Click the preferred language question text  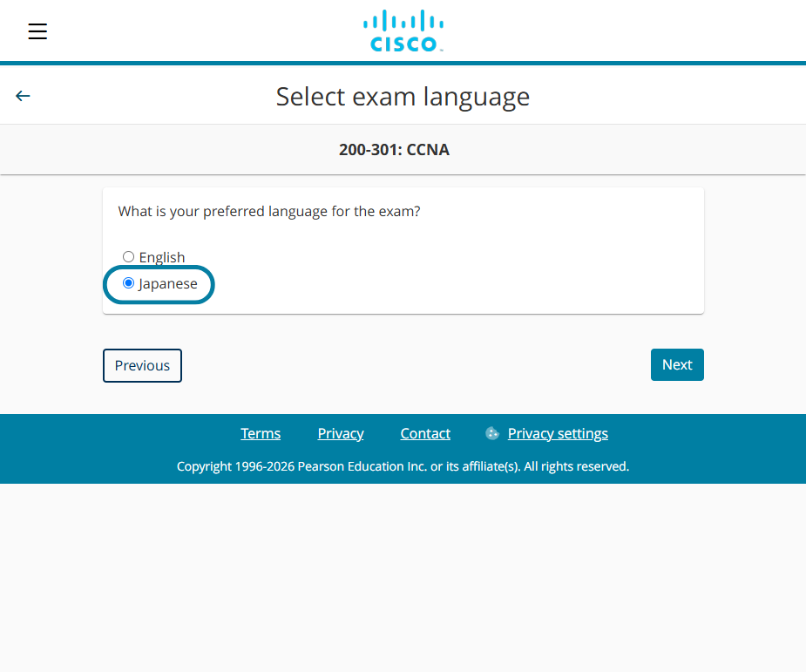[x=269, y=211]
